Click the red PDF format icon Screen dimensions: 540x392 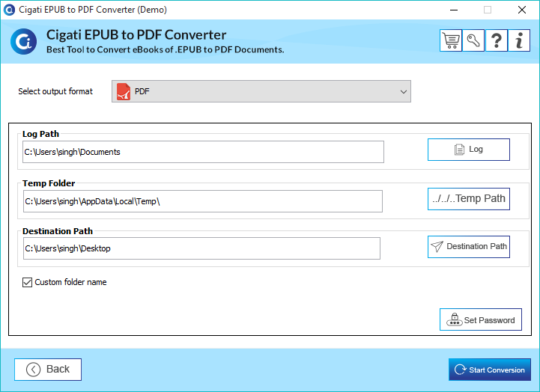pos(124,91)
